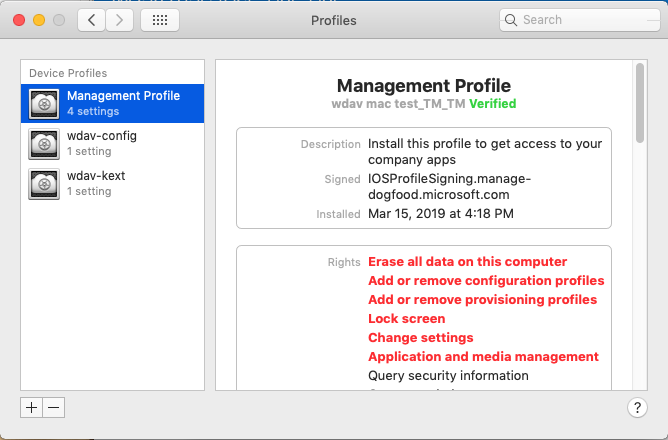This screenshot has width=668, height=440.
Task: Open help with the question mark button
Action: [637, 408]
